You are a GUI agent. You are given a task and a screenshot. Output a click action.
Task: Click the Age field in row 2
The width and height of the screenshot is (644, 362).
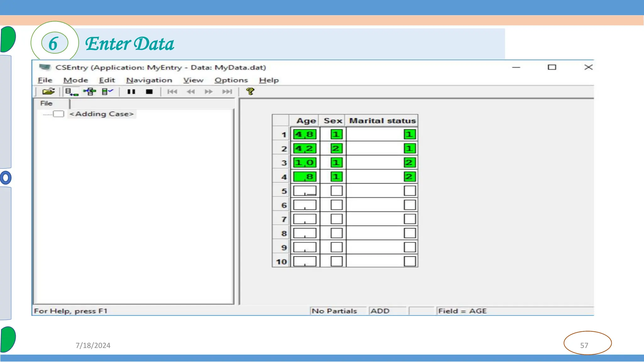click(x=305, y=149)
